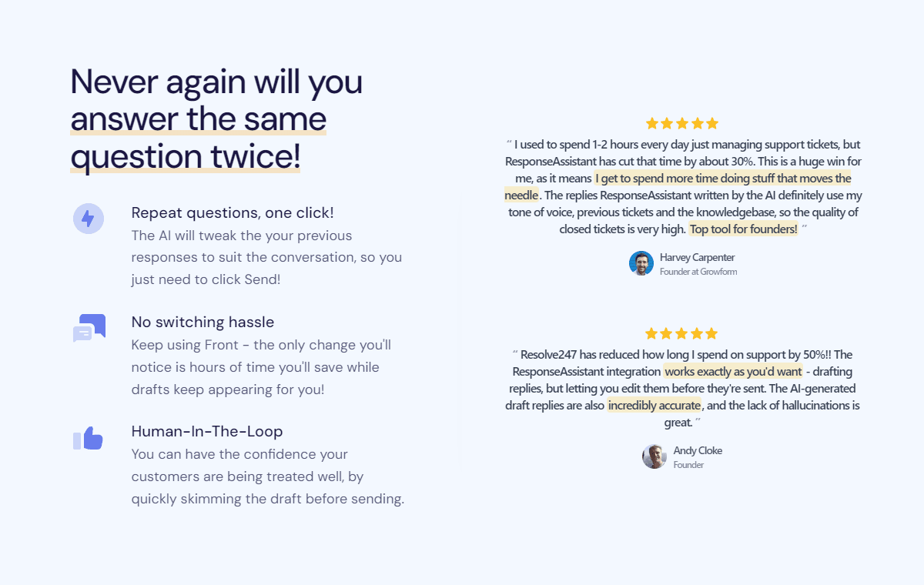The height and width of the screenshot is (585, 924).
Task: Click the name Andy Cloke
Action: (698, 450)
